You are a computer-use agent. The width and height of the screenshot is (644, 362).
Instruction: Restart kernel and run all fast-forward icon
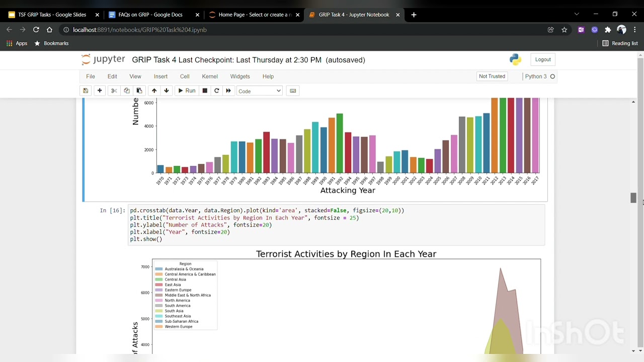click(x=228, y=90)
